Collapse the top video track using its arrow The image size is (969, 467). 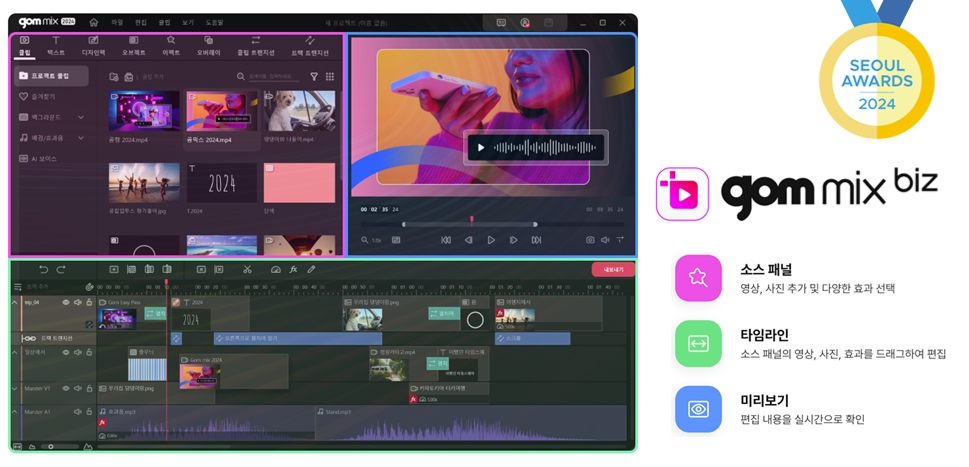pos(15,302)
